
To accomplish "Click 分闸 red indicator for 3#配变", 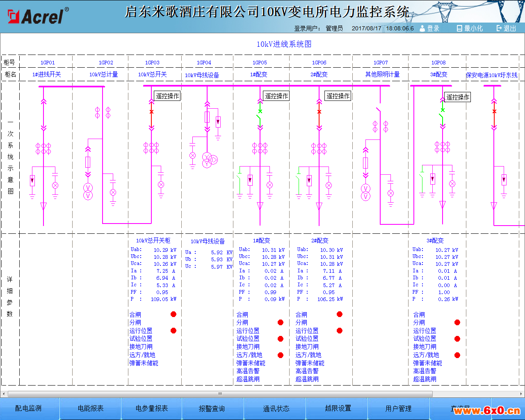I will (457, 322).
